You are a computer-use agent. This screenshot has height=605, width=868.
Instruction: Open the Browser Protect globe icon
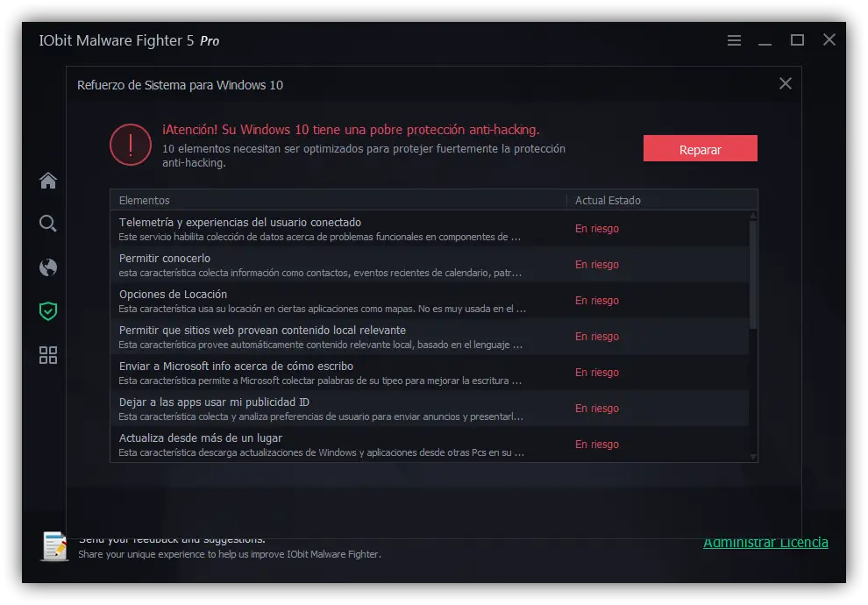click(48, 267)
